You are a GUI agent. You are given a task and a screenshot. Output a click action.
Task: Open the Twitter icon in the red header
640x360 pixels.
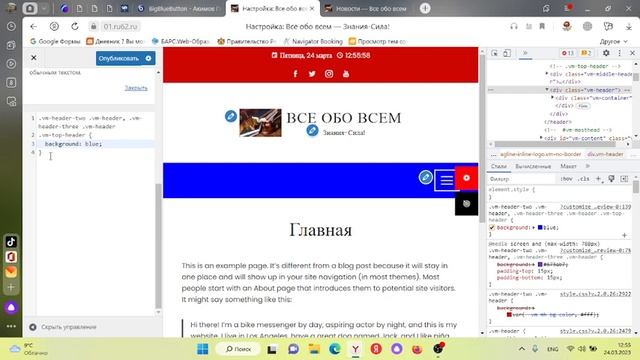(x=312, y=74)
